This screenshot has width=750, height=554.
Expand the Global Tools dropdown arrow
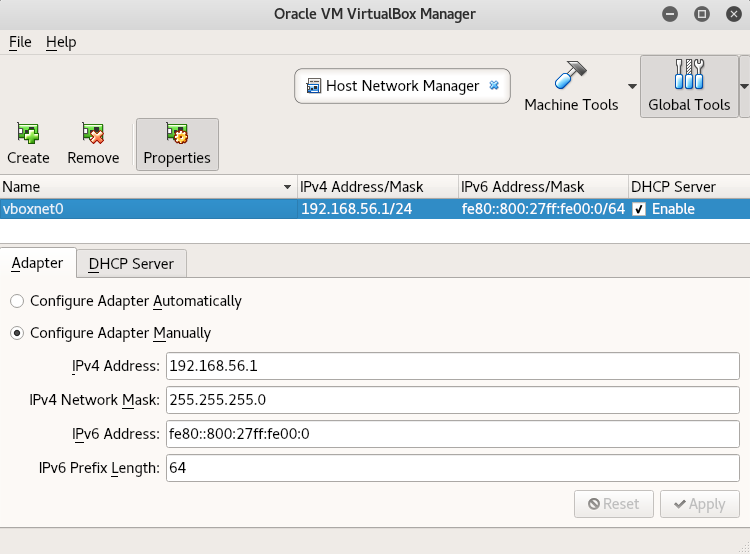744,87
